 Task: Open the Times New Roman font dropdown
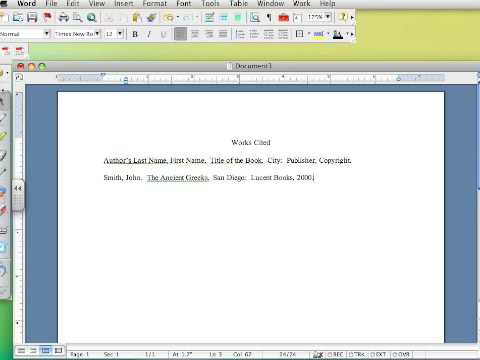[97, 34]
